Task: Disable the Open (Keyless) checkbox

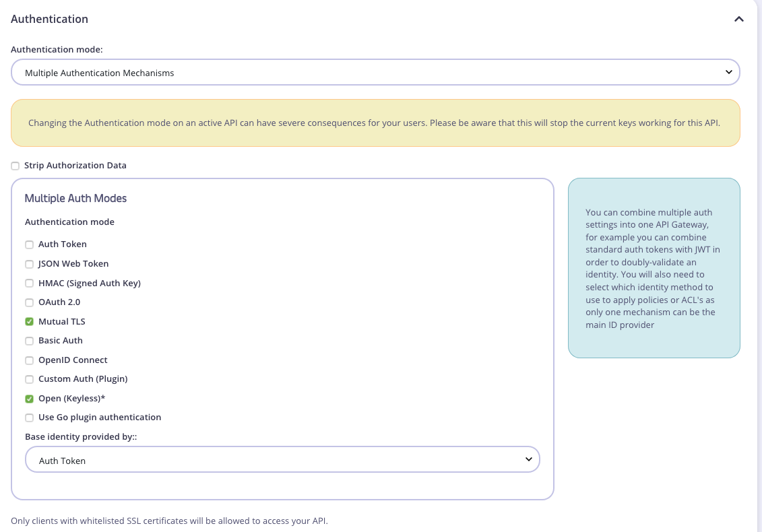Action: pos(30,399)
